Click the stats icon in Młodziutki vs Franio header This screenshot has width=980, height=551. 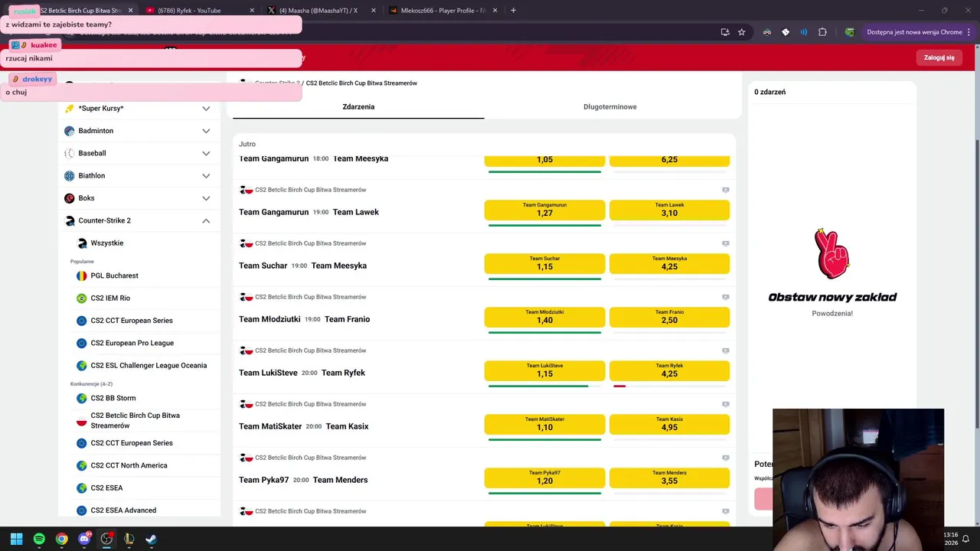click(726, 297)
